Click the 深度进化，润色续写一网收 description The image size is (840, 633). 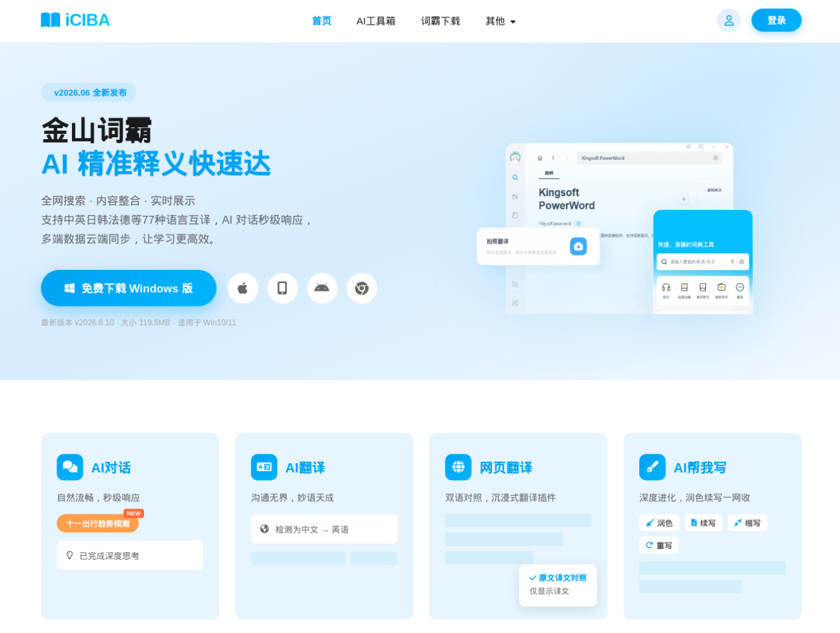point(695,498)
